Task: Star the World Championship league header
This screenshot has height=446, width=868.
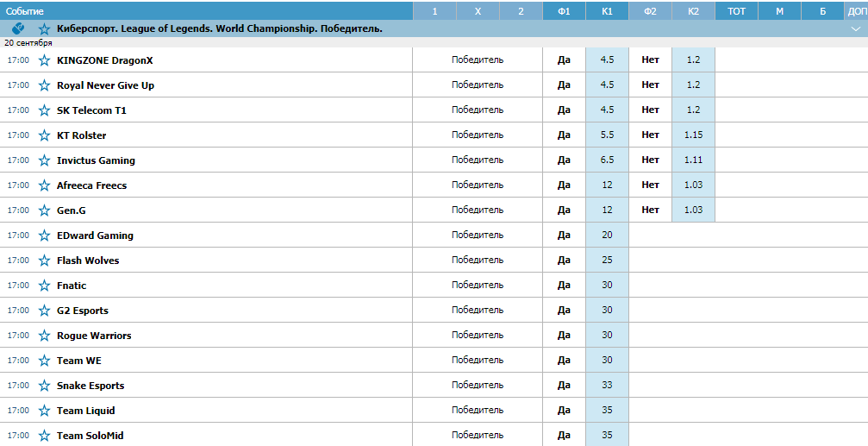Action: pyautogui.click(x=44, y=28)
